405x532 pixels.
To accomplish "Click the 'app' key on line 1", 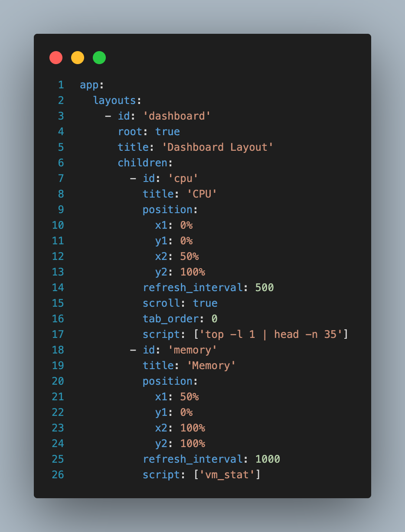I will pyautogui.click(x=89, y=85).
